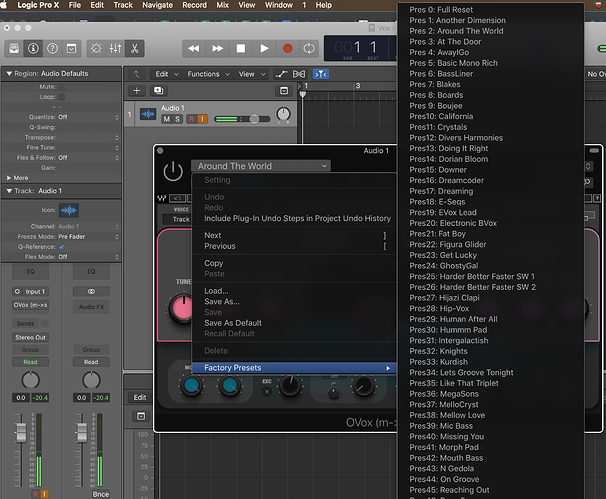Mute the Audio 1 track with M
The width and height of the screenshot is (606, 499).
[167, 119]
